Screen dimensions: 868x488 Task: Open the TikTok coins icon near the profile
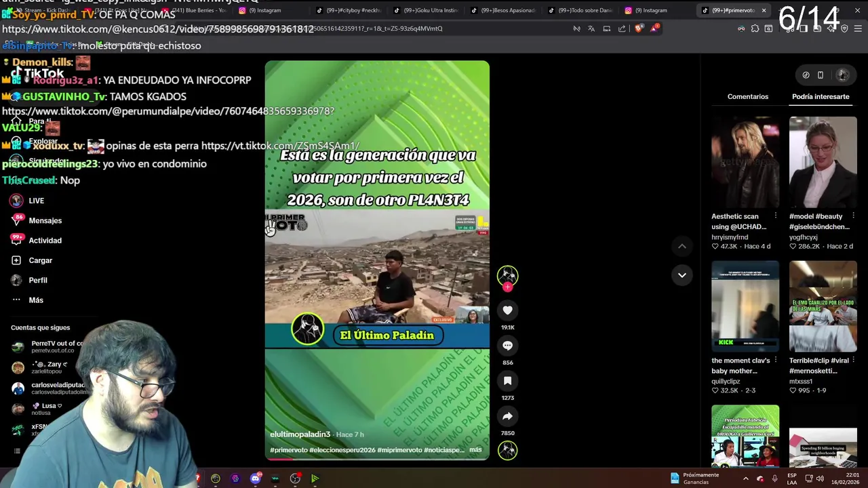click(x=806, y=75)
